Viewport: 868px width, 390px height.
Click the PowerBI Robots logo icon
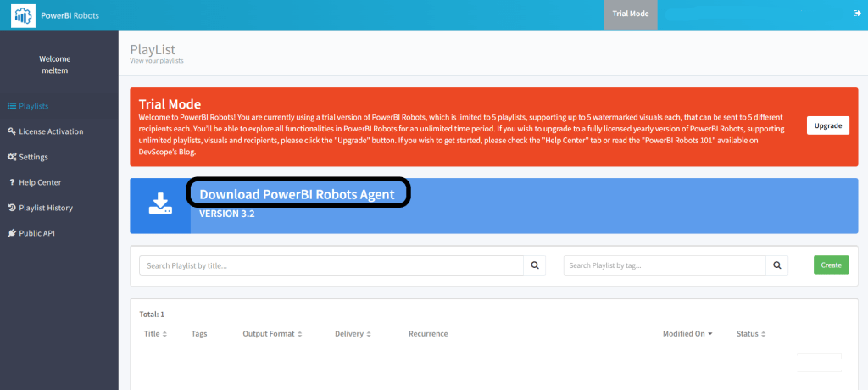pos(21,14)
